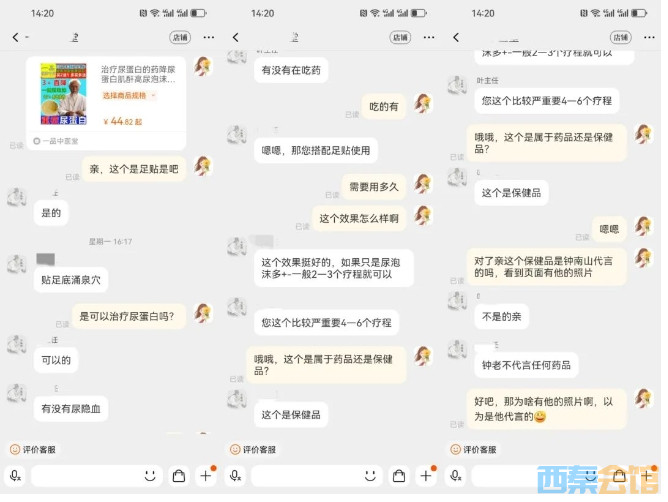Tap the voice input icon in middle chat

pos(236,476)
